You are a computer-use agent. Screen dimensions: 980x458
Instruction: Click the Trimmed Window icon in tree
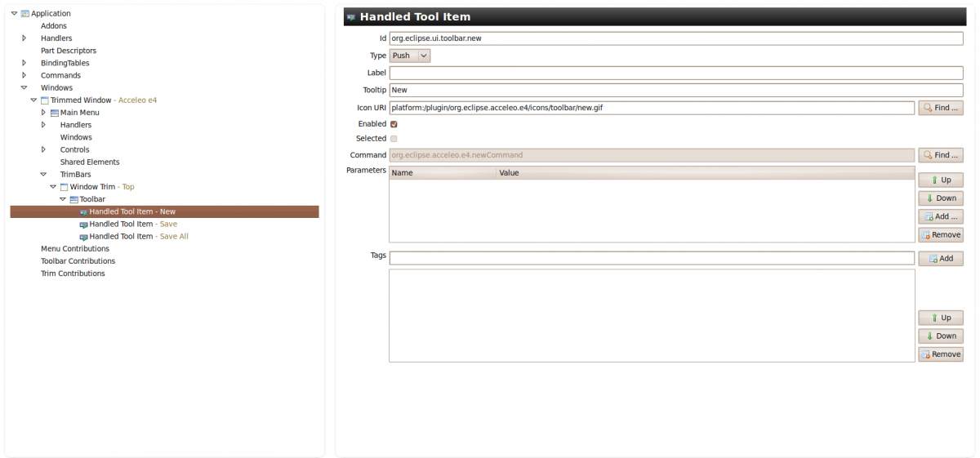tap(45, 100)
